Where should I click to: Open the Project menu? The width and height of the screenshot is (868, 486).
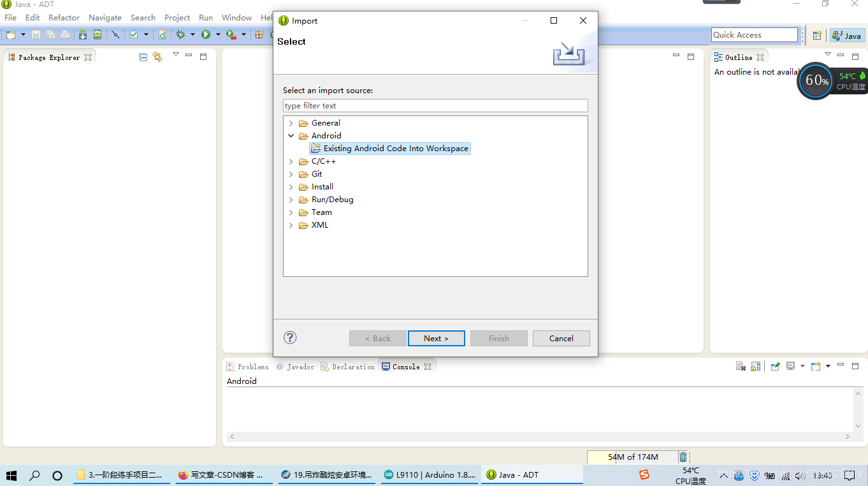[x=177, y=17]
